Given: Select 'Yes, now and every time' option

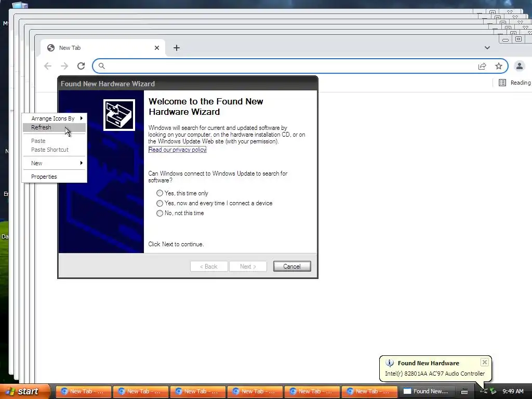Looking at the screenshot, I should [x=215, y=203].
